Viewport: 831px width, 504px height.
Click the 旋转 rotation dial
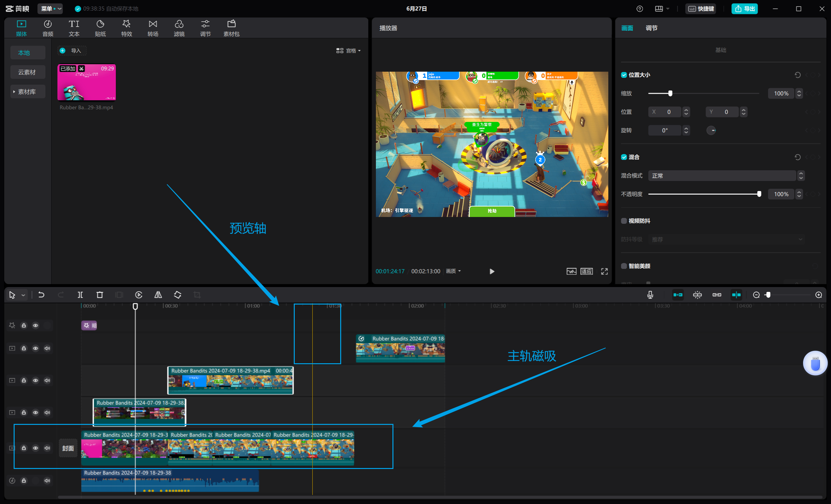coord(711,130)
